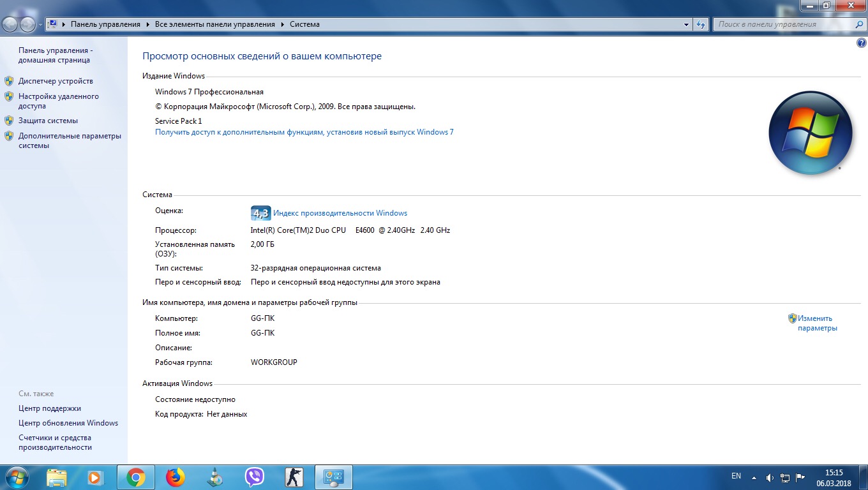
Task: Click '32-разрядная операционная система' text
Action: (x=316, y=268)
